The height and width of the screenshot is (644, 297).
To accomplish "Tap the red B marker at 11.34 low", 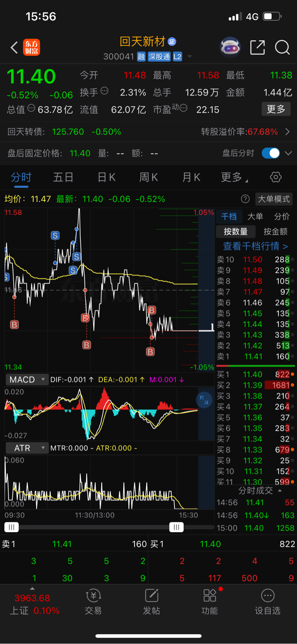I will point(150,352).
